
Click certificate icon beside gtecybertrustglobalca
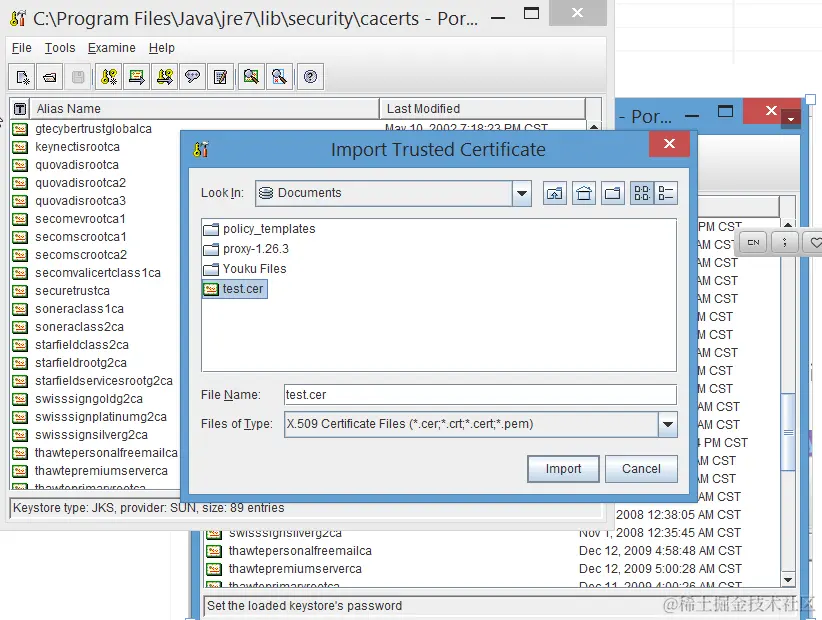pyautogui.click(x=20, y=129)
